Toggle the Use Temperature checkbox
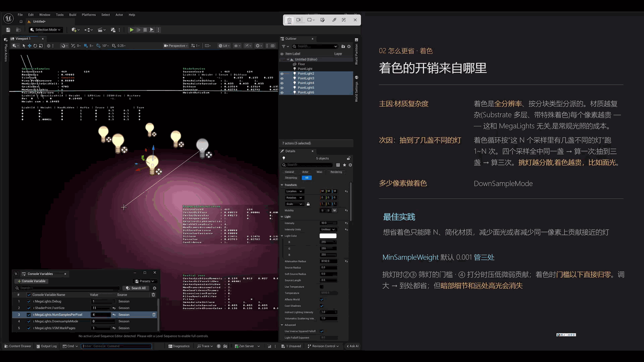644x362 pixels. 322,287
